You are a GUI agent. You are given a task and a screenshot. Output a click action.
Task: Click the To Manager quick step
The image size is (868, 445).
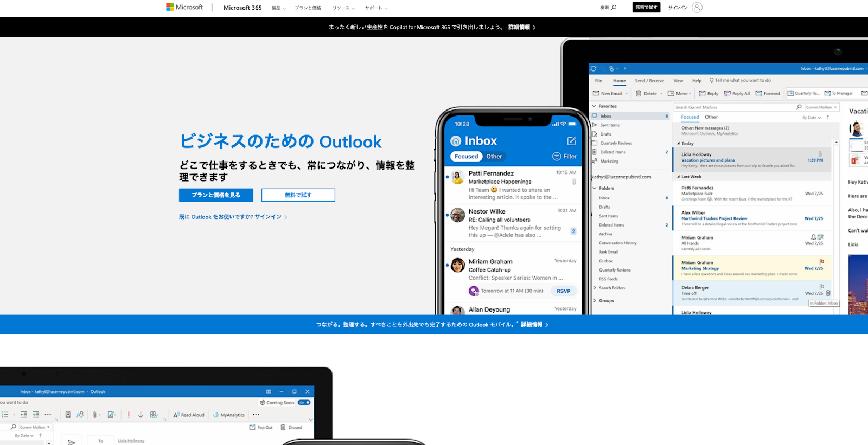pyautogui.click(x=839, y=93)
